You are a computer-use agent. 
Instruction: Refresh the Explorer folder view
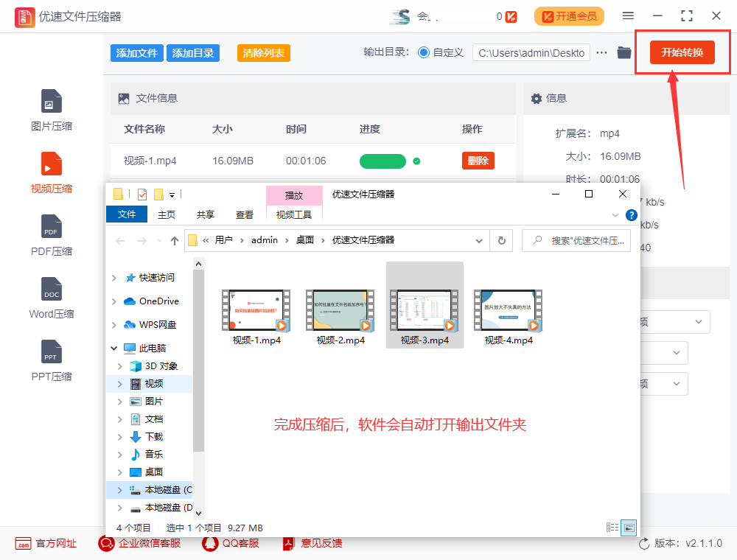(501, 240)
